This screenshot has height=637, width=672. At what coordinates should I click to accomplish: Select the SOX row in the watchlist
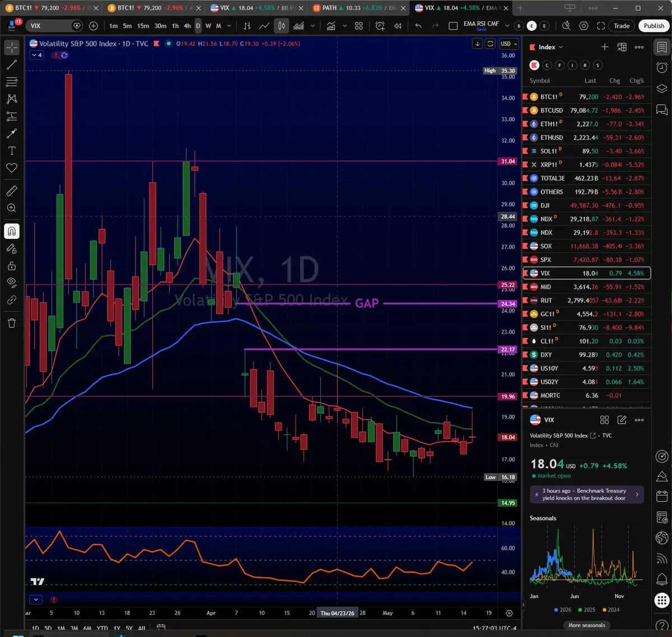click(x=586, y=246)
